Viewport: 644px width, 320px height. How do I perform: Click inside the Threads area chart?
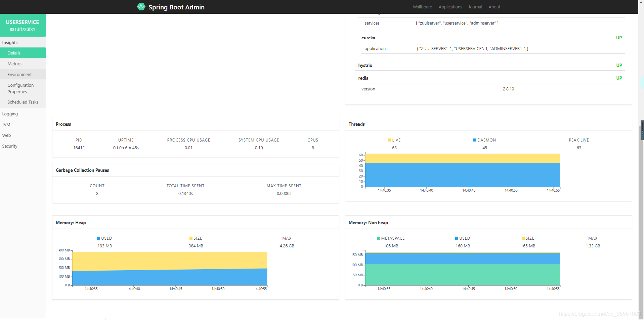click(x=462, y=170)
